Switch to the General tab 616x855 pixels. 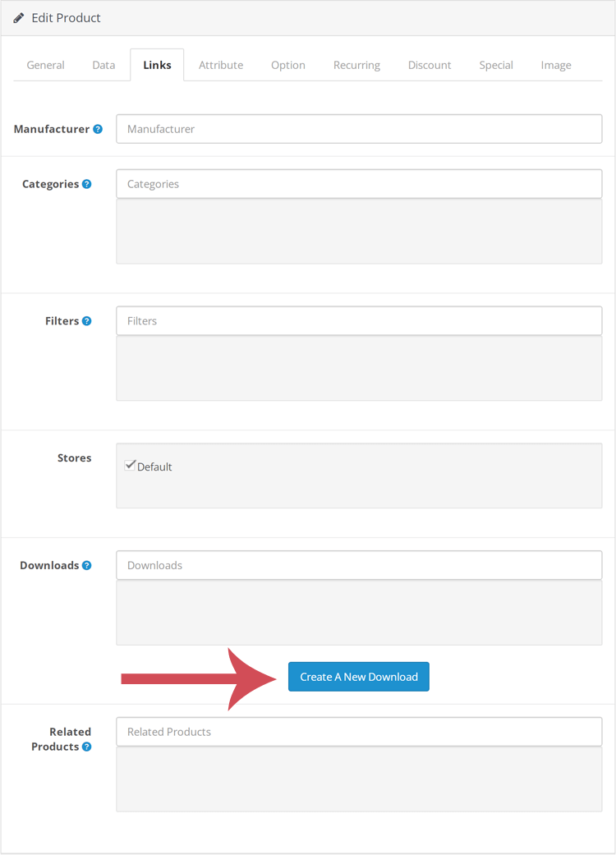(x=46, y=65)
